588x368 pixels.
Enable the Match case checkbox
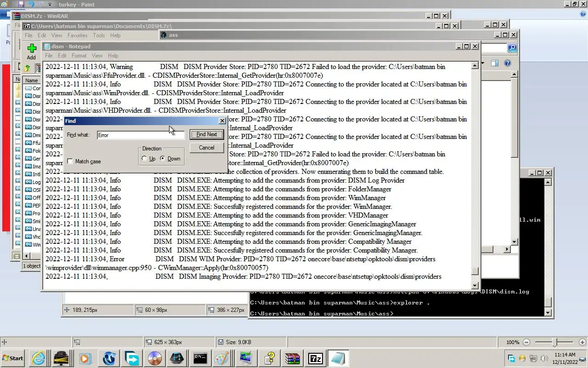70,161
